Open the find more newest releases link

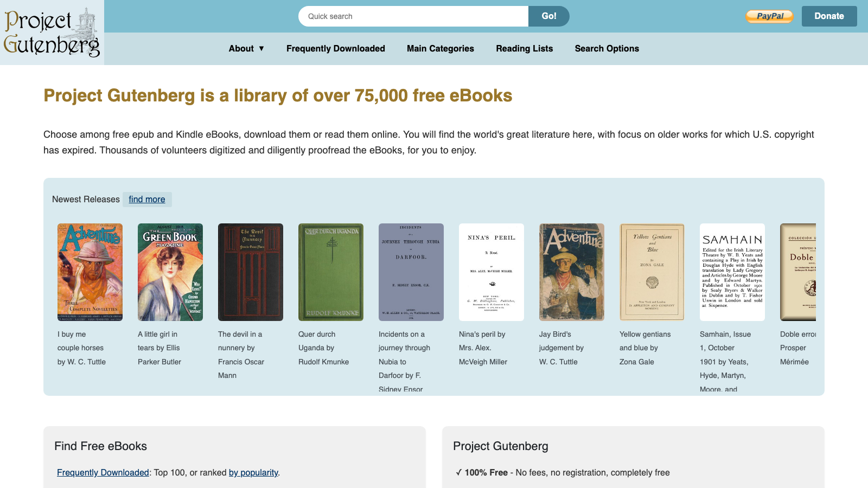[x=147, y=200]
